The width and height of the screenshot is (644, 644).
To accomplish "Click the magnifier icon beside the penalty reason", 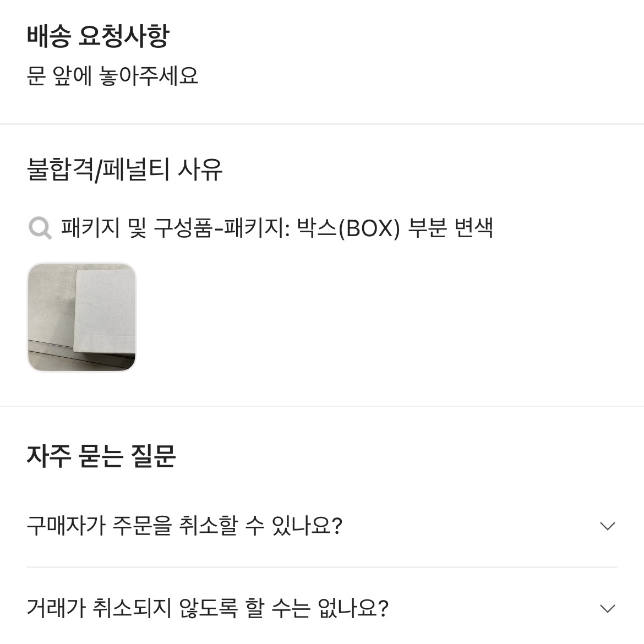I will pos(40,228).
